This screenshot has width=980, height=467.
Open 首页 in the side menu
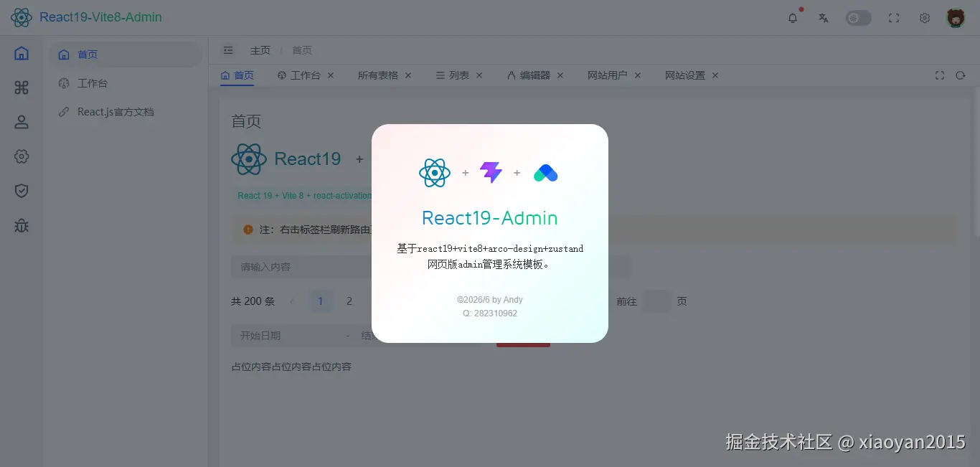click(126, 55)
